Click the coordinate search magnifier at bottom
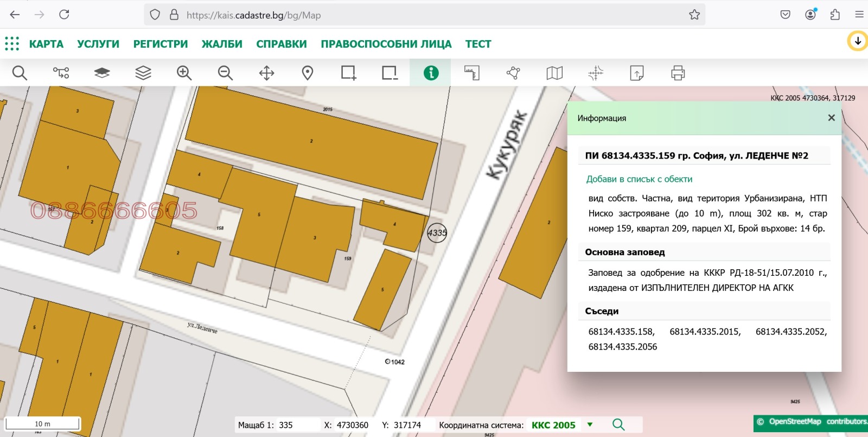The width and height of the screenshot is (868, 437). click(x=618, y=425)
